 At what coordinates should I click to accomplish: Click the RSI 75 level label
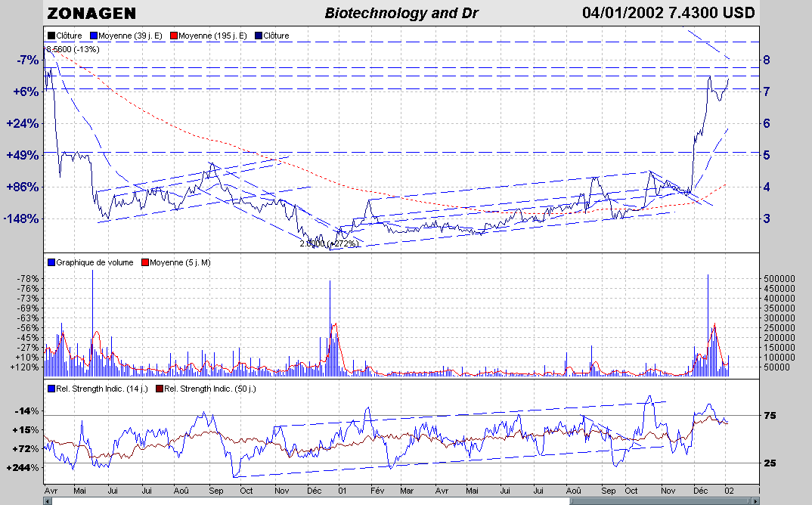tap(770, 415)
